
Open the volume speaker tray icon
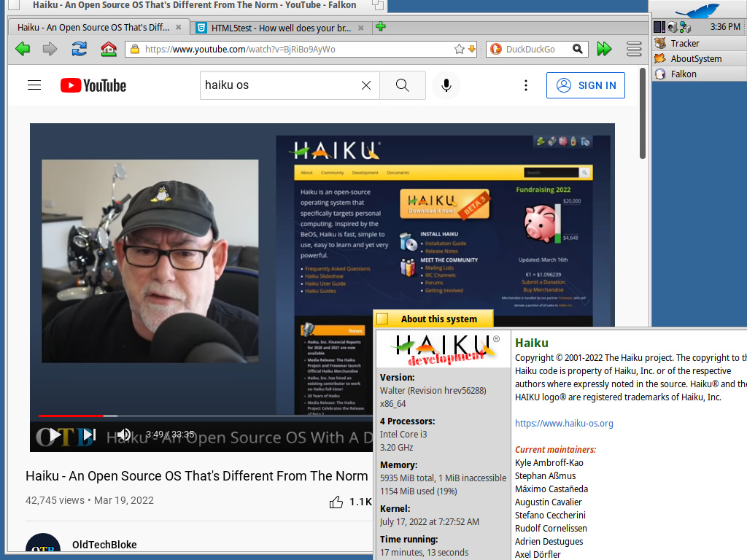tap(672, 27)
